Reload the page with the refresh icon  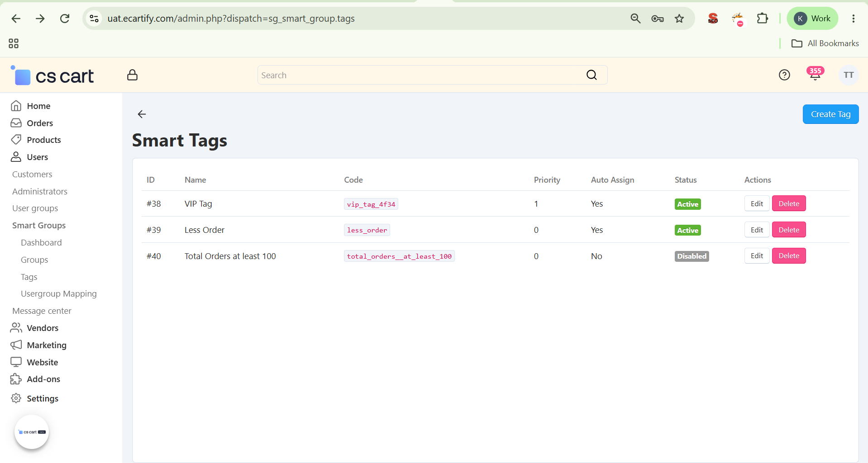(65, 19)
